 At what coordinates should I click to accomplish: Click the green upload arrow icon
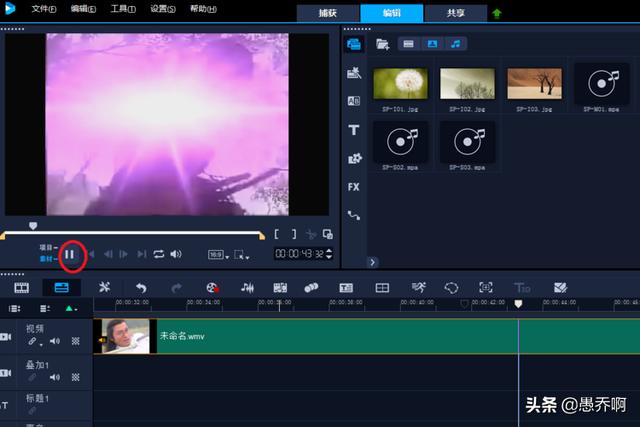tap(497, 13)
